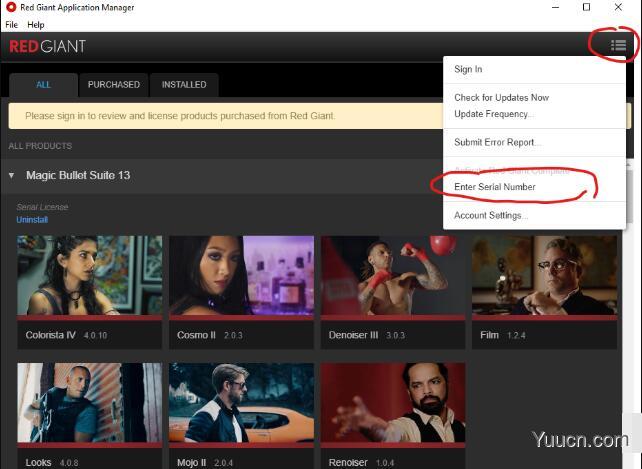Open Update Frequency settings
Viewport: 642px width, 469px height.
pos(491,114)
